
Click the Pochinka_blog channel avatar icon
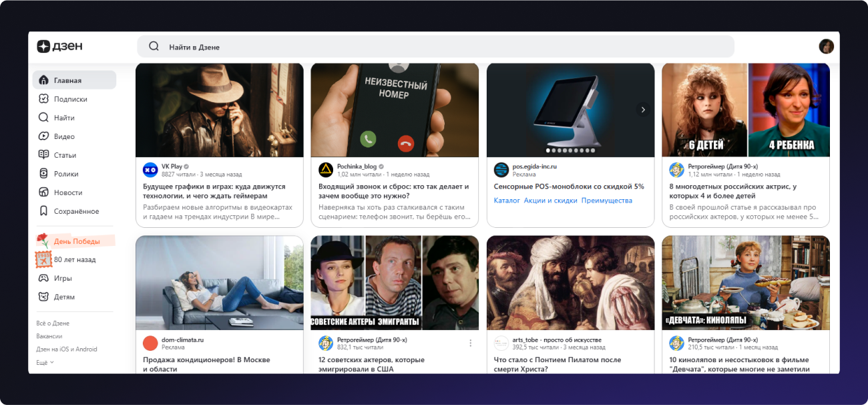326,170
